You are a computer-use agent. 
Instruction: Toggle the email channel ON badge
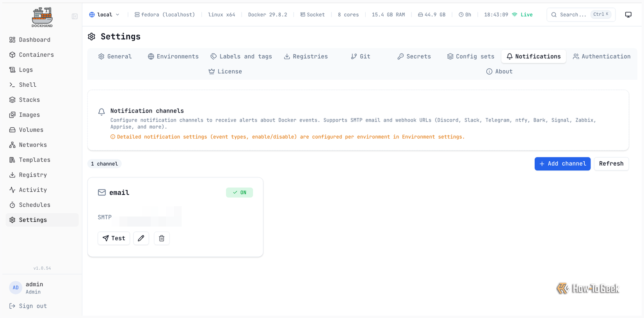pyautogui.click(x=239, y=193)
